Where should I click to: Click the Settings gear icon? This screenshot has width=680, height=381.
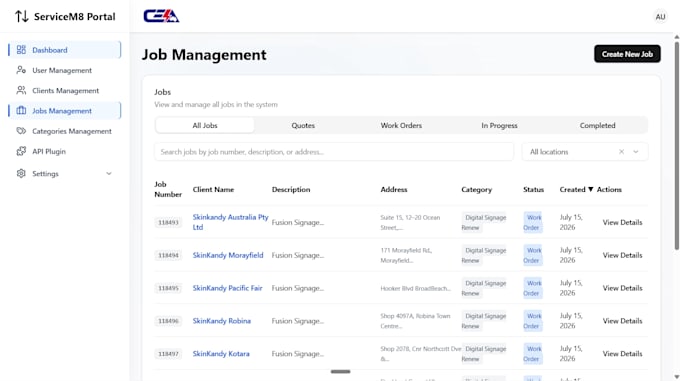21,173
